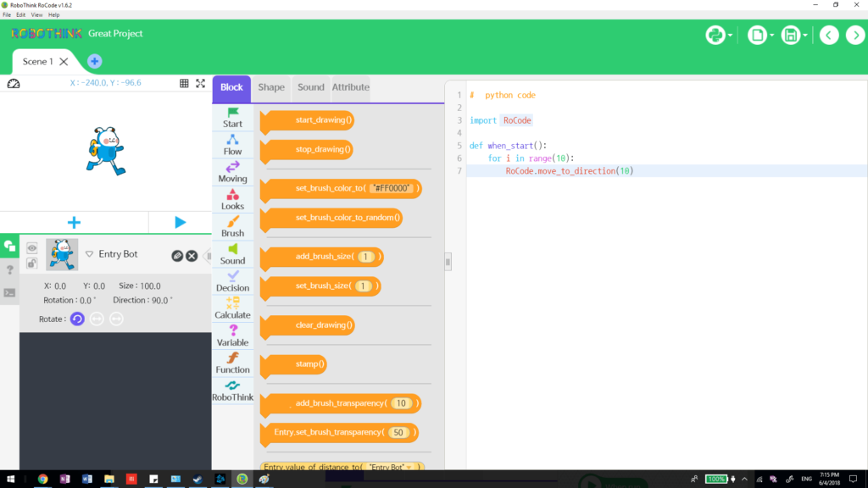Run the project with the play button
The width and height of the screenshot is (868, 488).
(179, 221)
